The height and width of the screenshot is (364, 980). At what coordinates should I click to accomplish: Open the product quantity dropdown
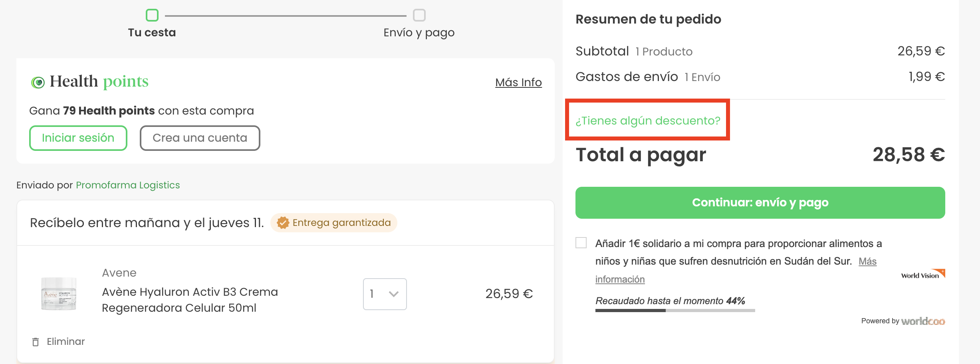pos(385,294)
